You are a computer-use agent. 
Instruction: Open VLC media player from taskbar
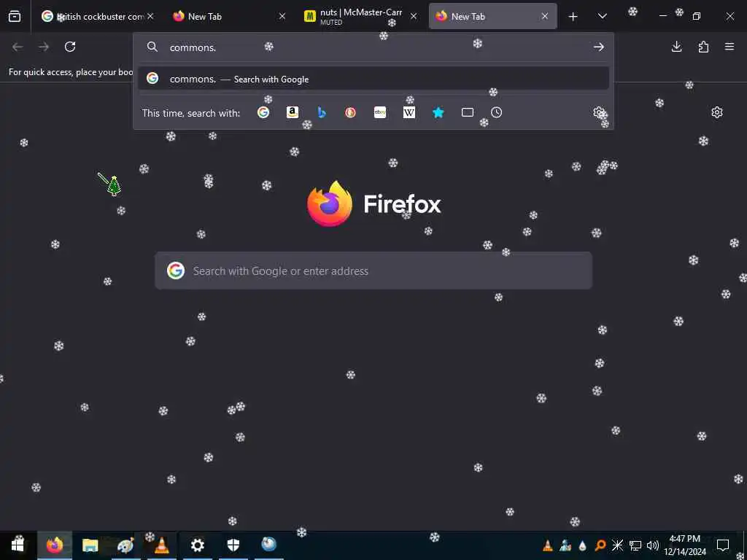pos(161,545)
